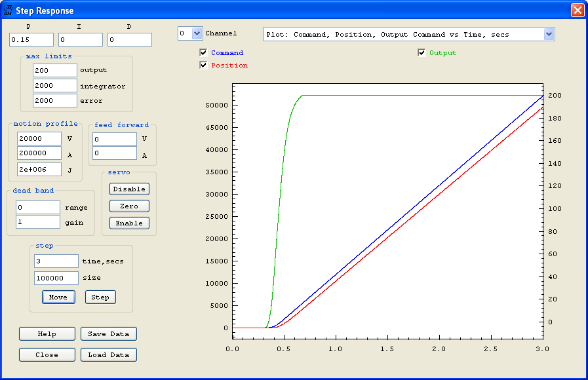Open Help for Step Response
Viewport: 588px width, 380px height.
47,334
